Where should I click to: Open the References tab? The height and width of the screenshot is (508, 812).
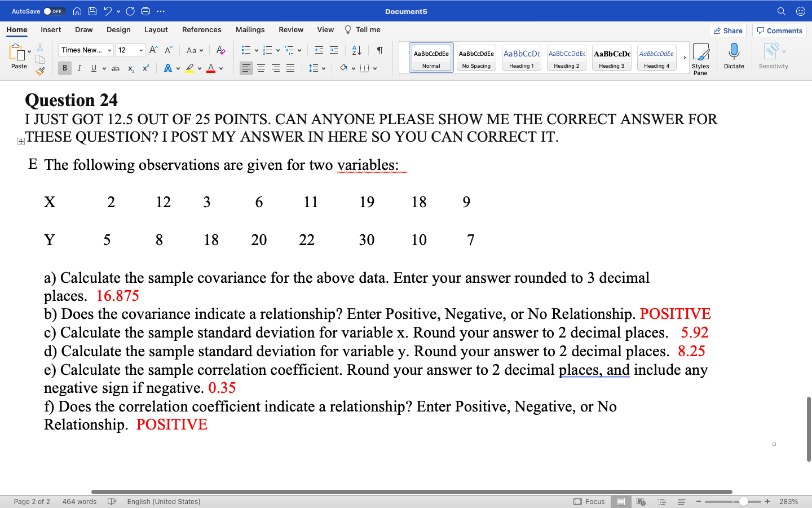pyautogui.click(x=202, y=29)
